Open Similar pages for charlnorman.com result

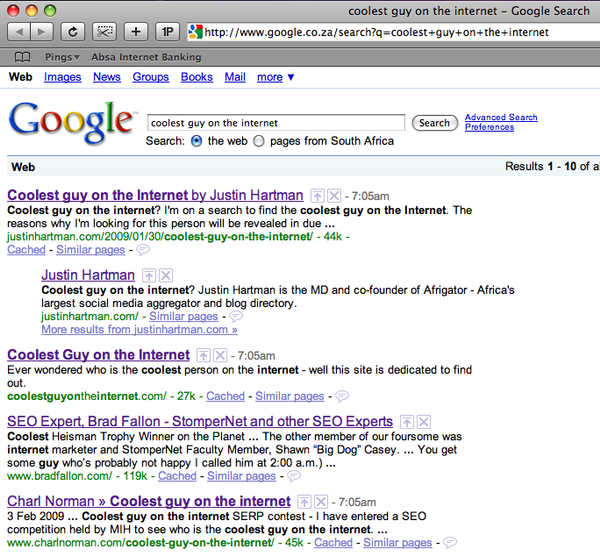click(x=398, y=543)
